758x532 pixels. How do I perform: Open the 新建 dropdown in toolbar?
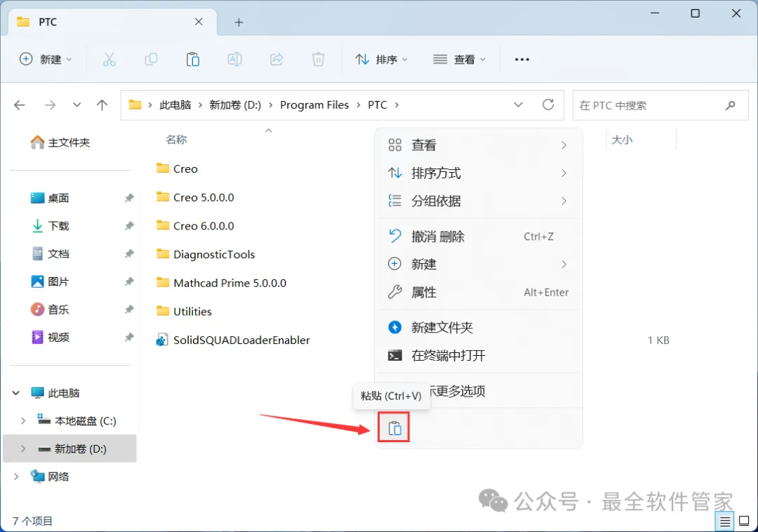46,60
